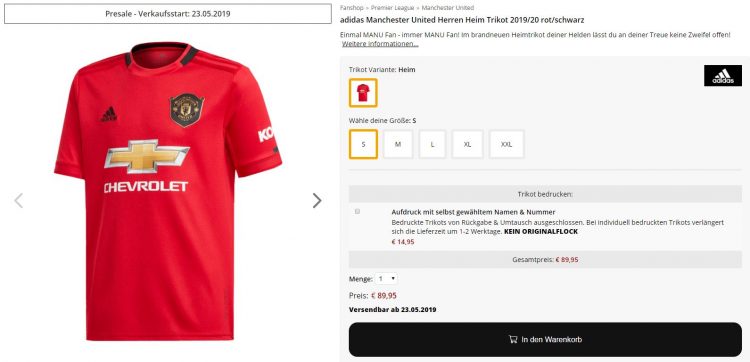Choose size XXL
This screenshot has height=362, width=750.
(x=507, y=144)
